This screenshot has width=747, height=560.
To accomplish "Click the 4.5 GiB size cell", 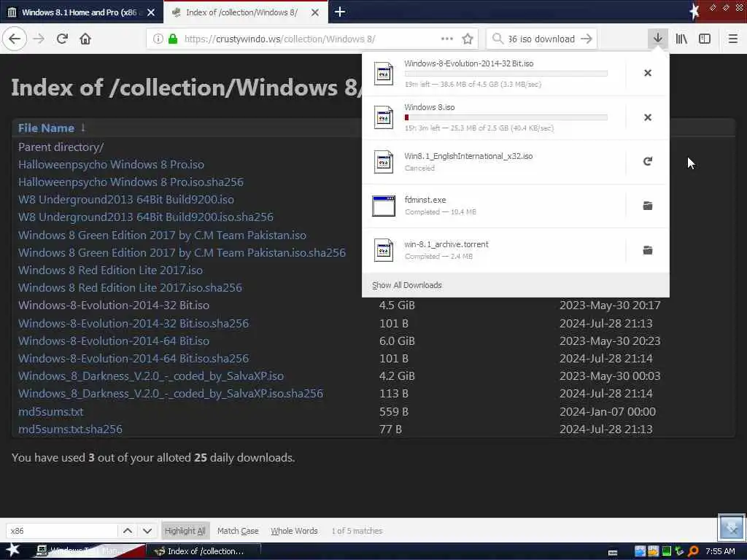I will [397, 305].
